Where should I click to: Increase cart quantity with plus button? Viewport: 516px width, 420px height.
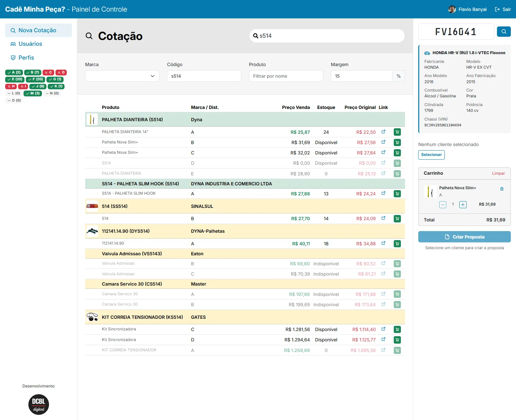click(x=463, y=205)
